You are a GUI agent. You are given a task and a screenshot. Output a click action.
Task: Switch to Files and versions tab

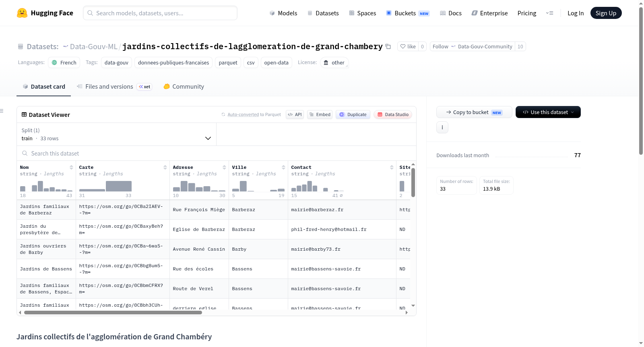coord(114,86)
